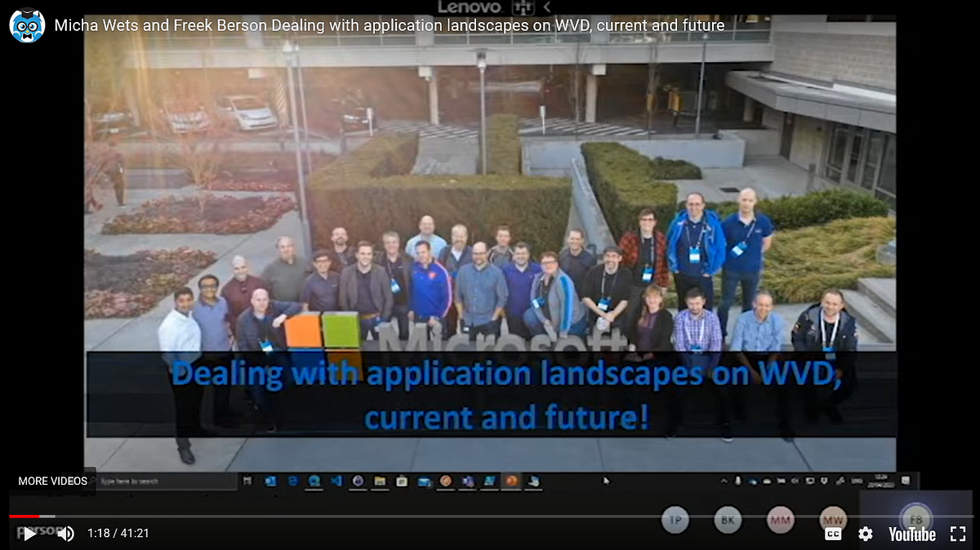
Task: Open the player settings gear
Action: [866, 534]
